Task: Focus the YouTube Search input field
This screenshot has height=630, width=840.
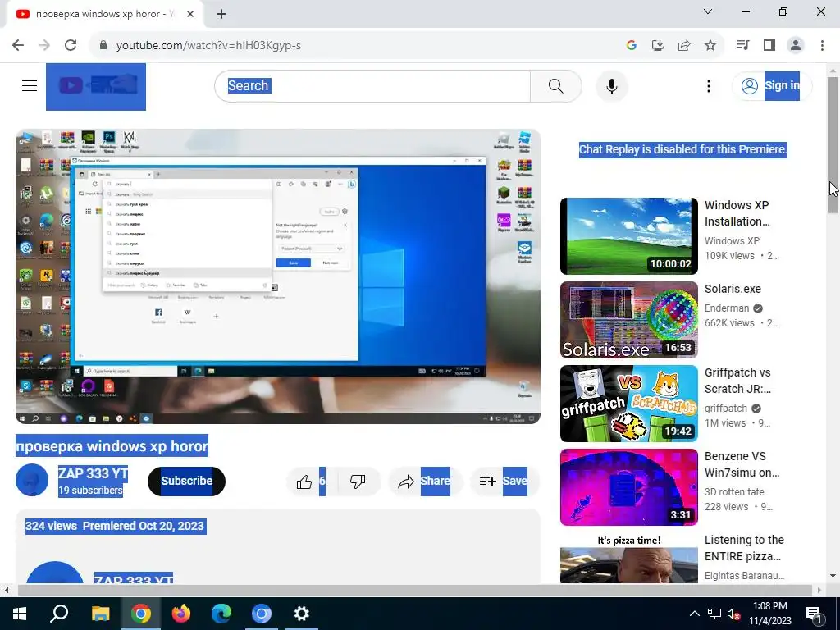Action: pos(372,85)
